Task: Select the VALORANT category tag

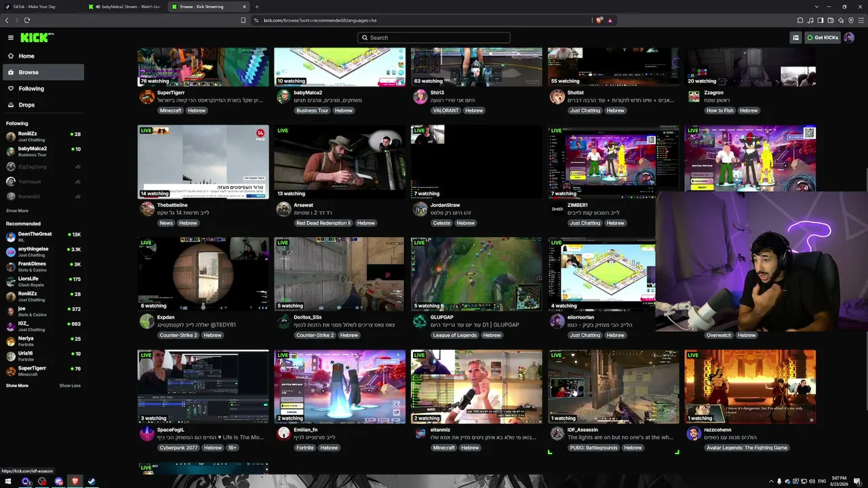Action: pos(446,110)
